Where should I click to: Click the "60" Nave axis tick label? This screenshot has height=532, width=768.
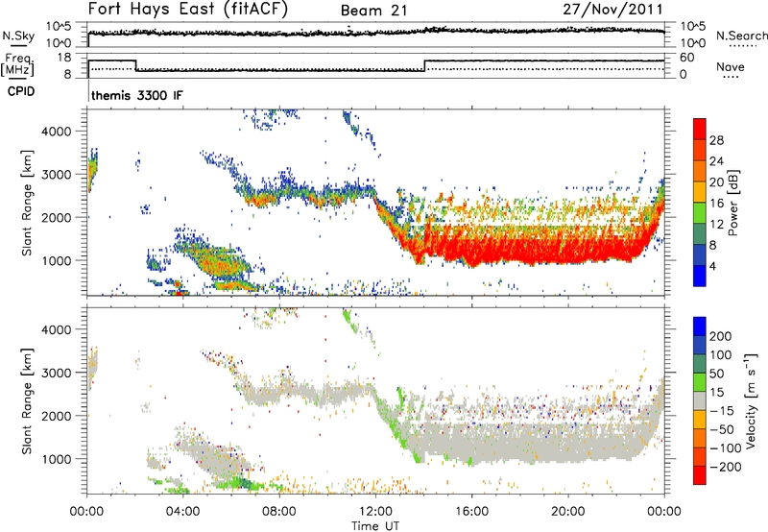[687, 58]
